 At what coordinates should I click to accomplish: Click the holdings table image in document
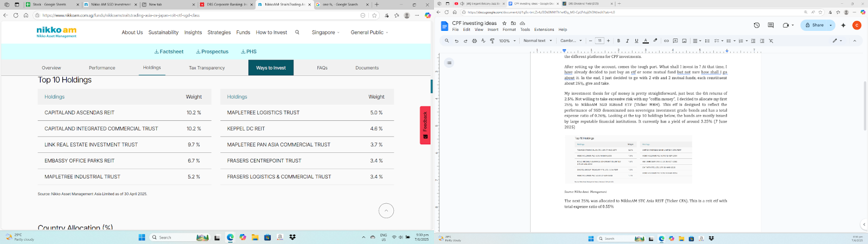[x=628, y=159]
